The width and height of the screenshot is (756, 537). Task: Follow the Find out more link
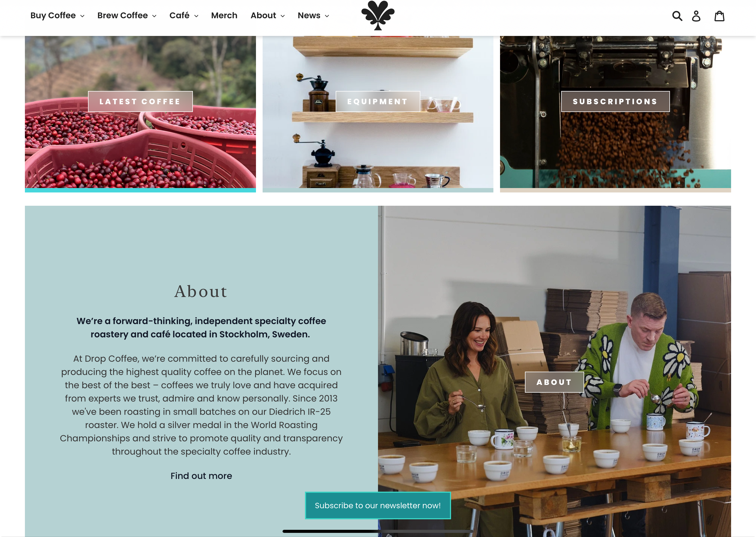(201, 476)
